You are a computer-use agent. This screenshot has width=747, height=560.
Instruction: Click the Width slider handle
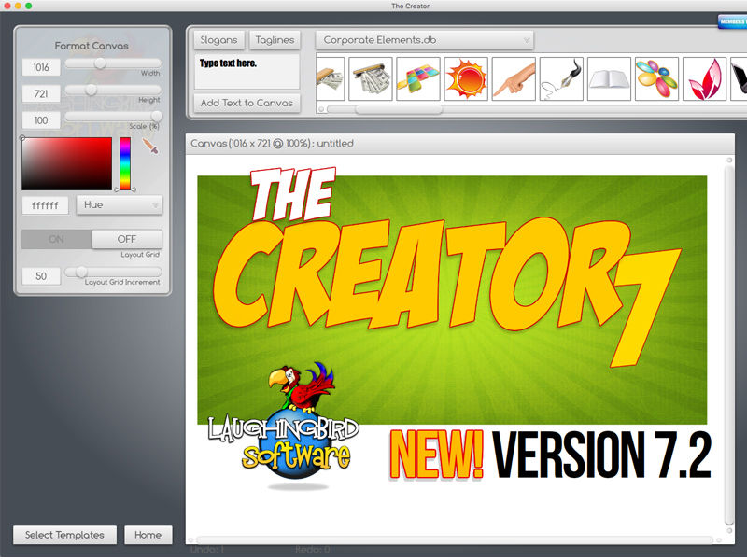[x=100, y=63]
